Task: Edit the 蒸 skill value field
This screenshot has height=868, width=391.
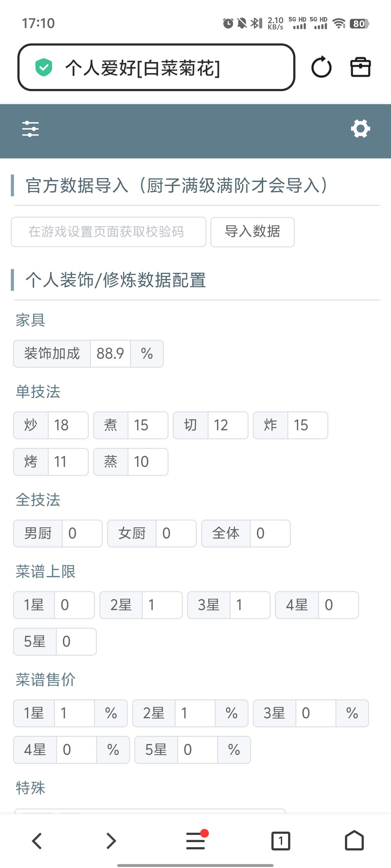Action: pyautogui.click(x=147, y=462)
